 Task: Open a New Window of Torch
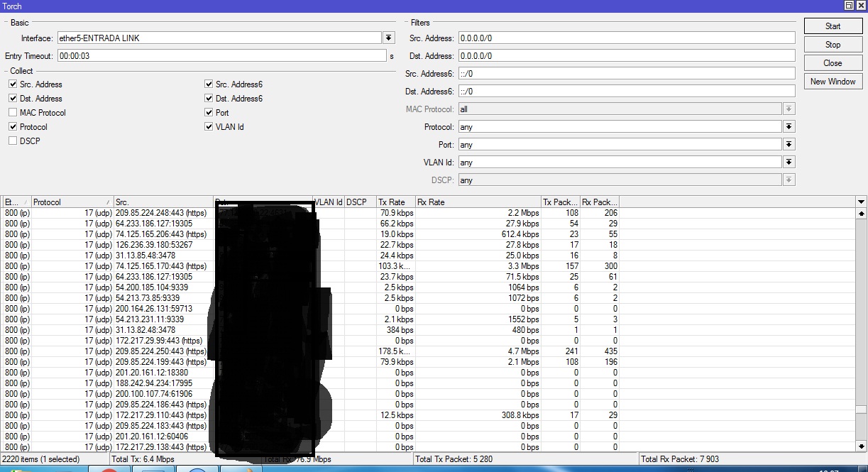(833, 82)
